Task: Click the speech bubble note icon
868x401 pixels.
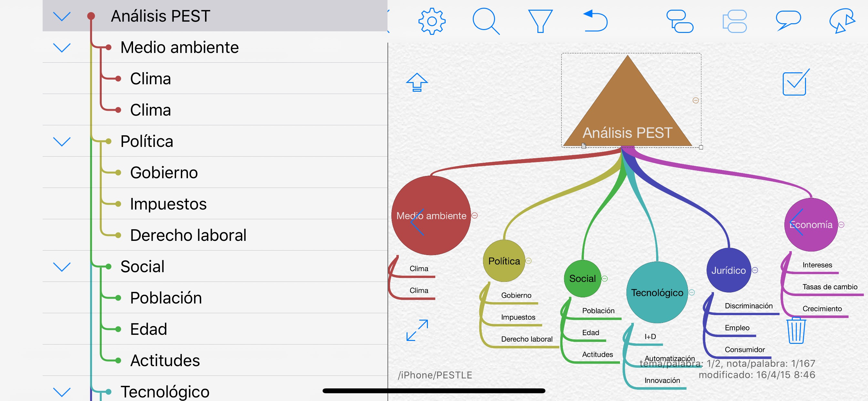Action: 788,21
